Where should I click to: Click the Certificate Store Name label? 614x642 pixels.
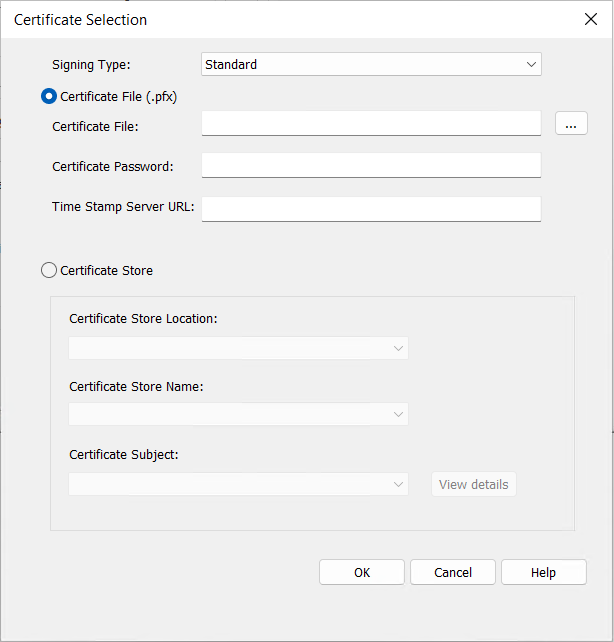[x=136, y=386]
